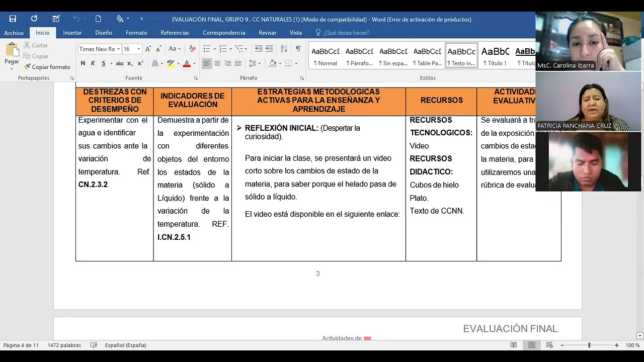Switch to the Insertar tab
This screenshot has height=362, width=644.
[72, 33]
